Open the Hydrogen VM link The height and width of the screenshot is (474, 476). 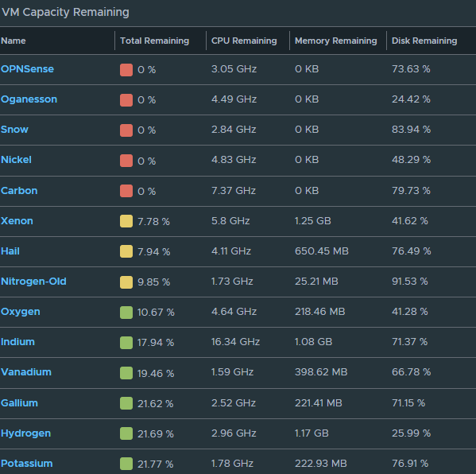click(x=25, y=433)
